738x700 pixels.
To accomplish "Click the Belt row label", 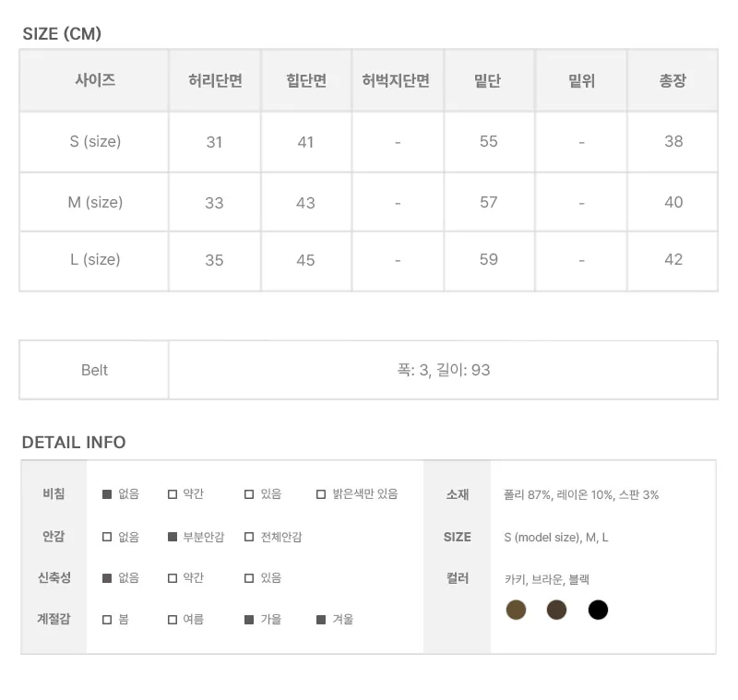I will tap(94, 371).
